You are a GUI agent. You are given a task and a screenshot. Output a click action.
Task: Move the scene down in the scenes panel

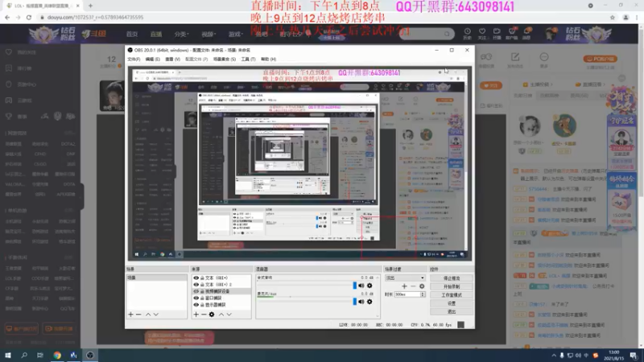[156, 315]
